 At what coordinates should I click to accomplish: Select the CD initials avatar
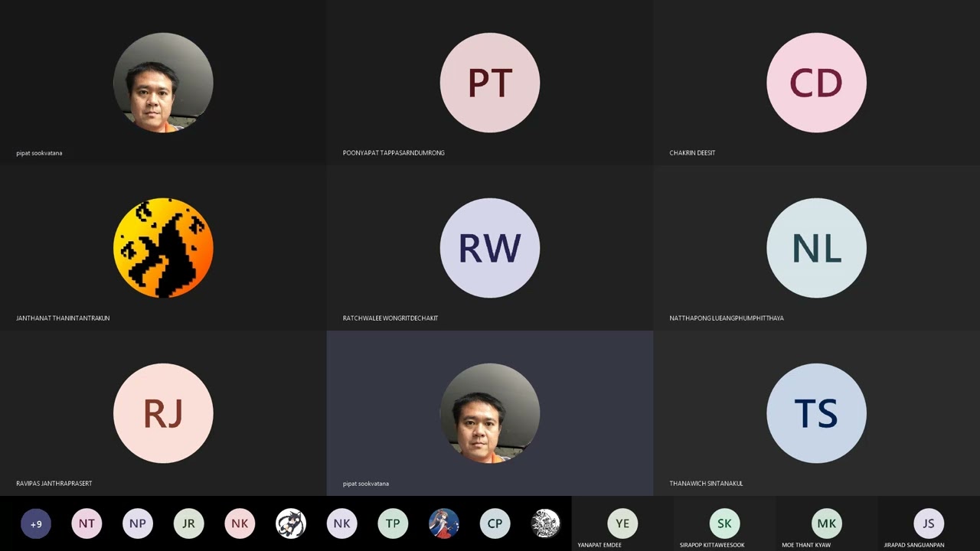(x=816, y=83)
